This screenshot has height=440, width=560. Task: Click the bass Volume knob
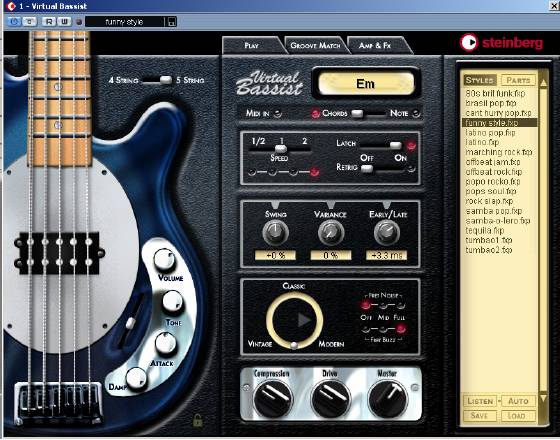[x=164, y=260]
